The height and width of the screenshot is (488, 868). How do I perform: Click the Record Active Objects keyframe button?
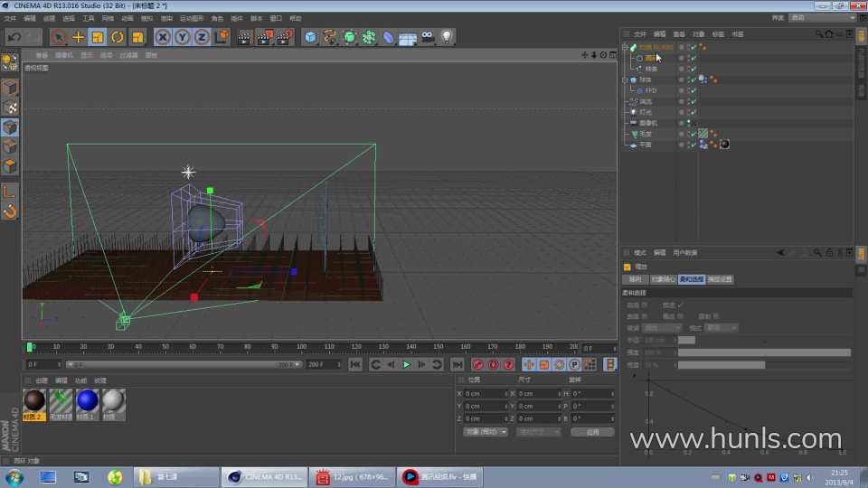coord(478,364)
